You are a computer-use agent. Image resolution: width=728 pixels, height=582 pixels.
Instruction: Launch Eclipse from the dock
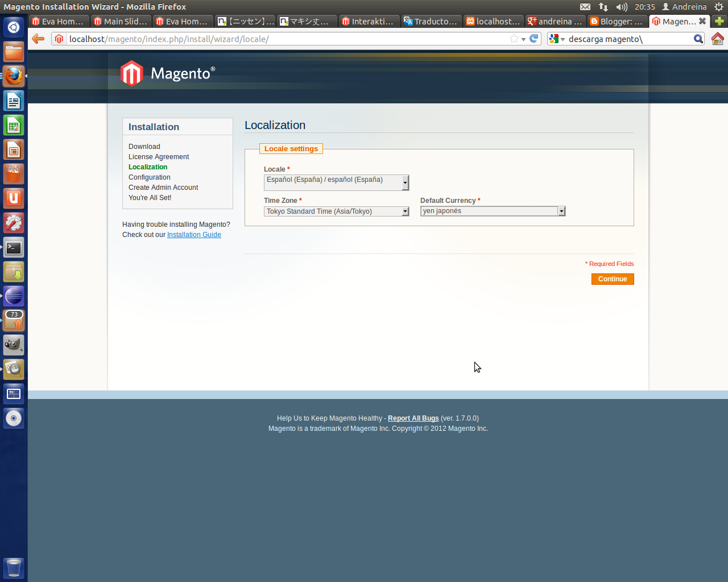pyautogui.click(x=14, y=296)
